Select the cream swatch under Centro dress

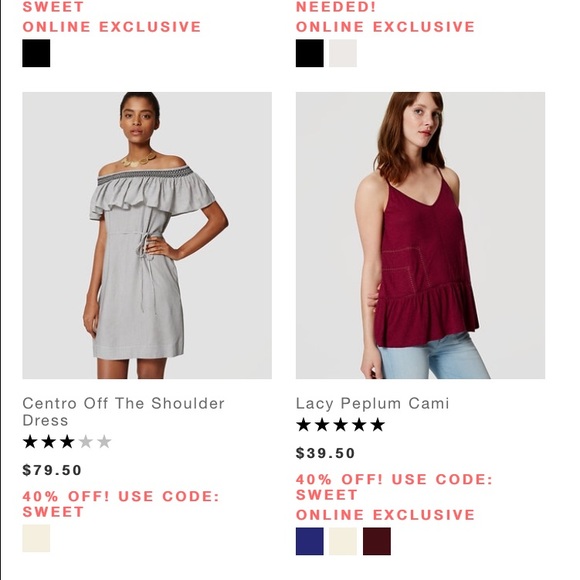(36, 538)
